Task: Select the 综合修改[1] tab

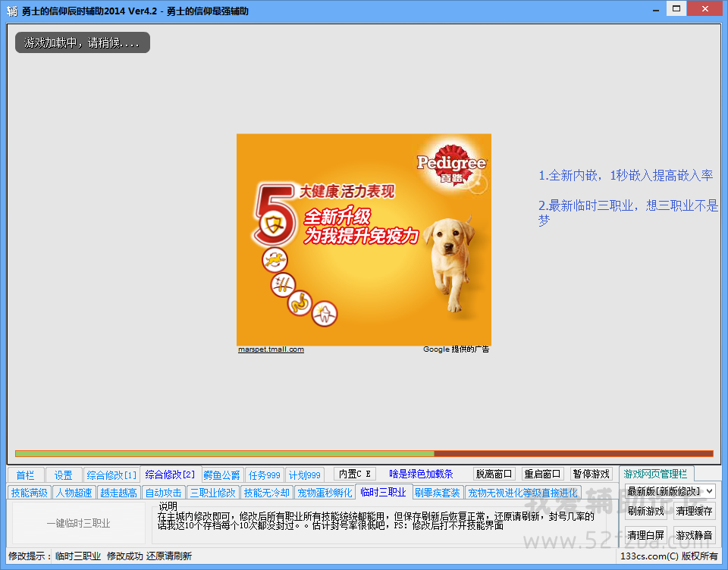Action: click(111, 474)
